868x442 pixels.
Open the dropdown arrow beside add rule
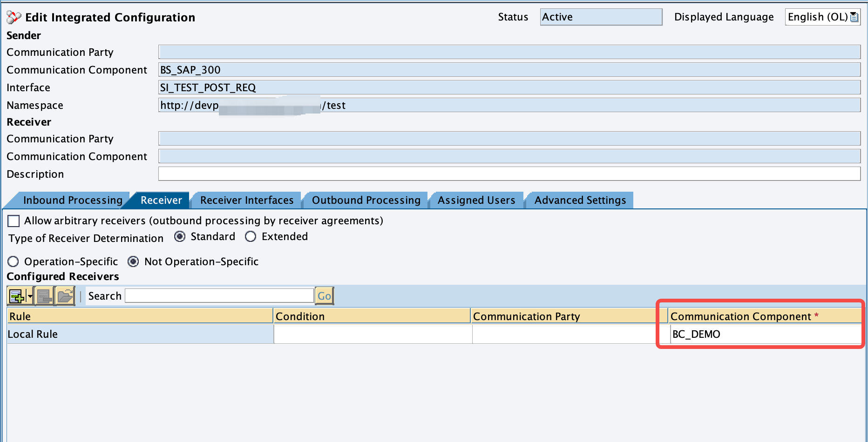pyautogui.click(x=30, y=296)
